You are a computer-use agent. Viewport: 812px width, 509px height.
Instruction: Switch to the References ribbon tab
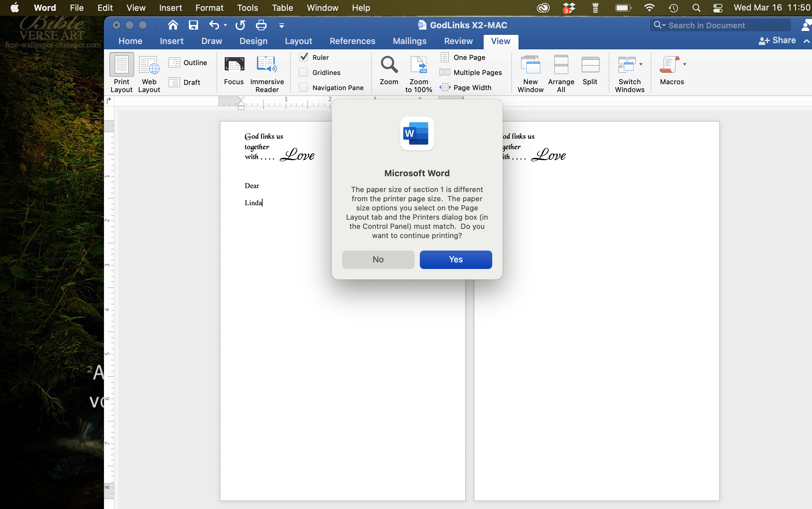click(x=352, y=41)
